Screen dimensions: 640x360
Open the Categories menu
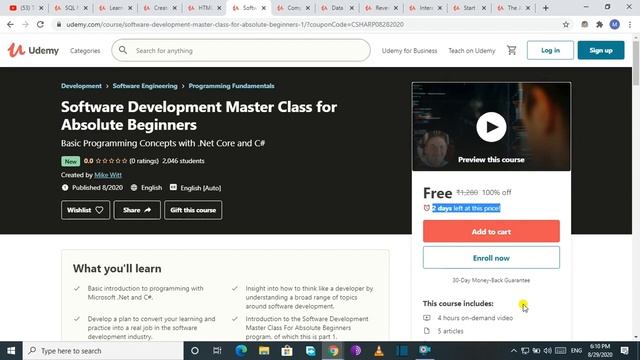[85, 51]
